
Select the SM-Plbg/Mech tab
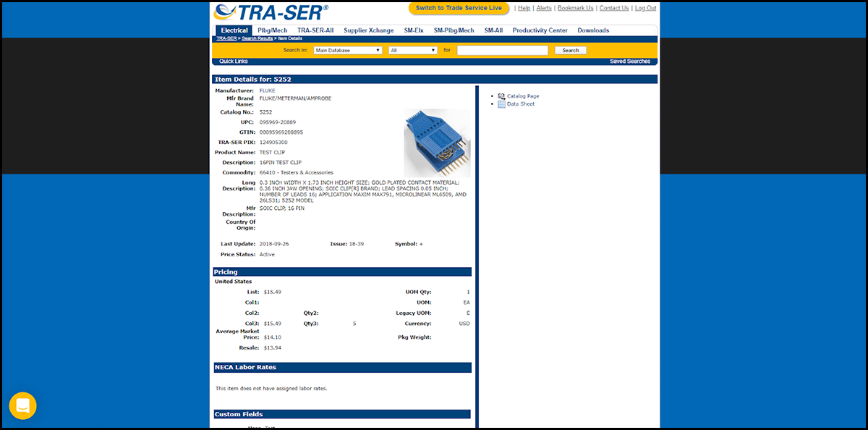click(x=454, y=30)
